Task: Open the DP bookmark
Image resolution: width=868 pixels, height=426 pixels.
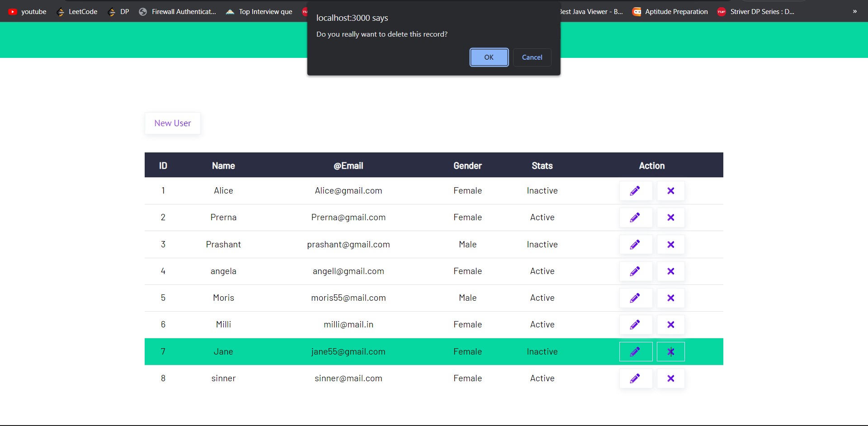Action: click(x=119, y=12)
